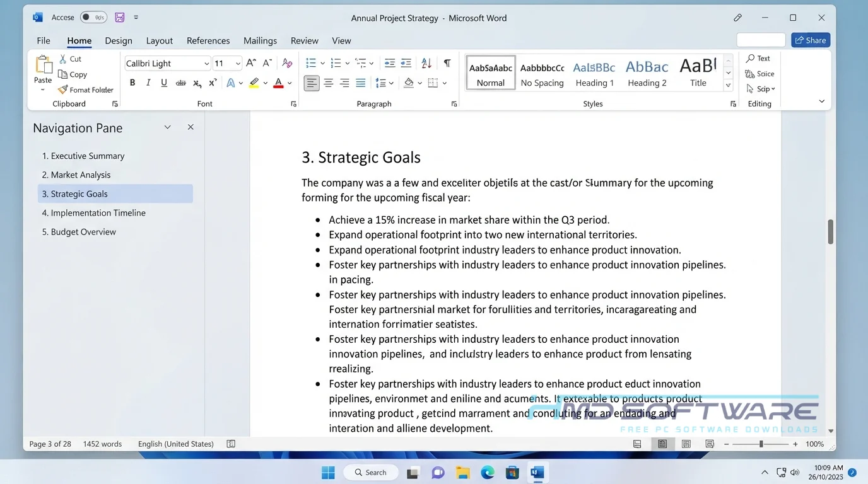Screen dimensions: 868x484
Task: Show paragraph marks with the pilcrow icon
Action: 447,63
